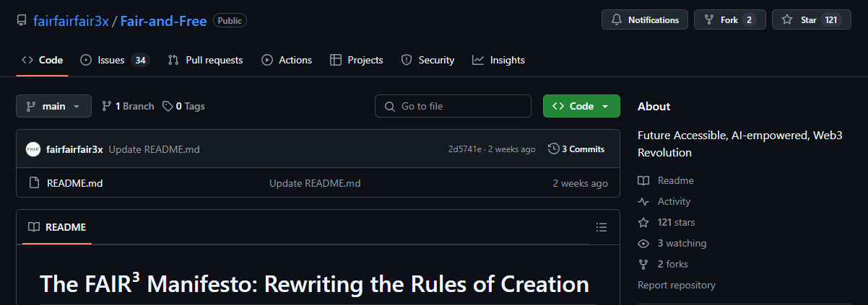The image size is (868, 305).
Task: Open the README outline list icon
Action: tap(602, 227)
